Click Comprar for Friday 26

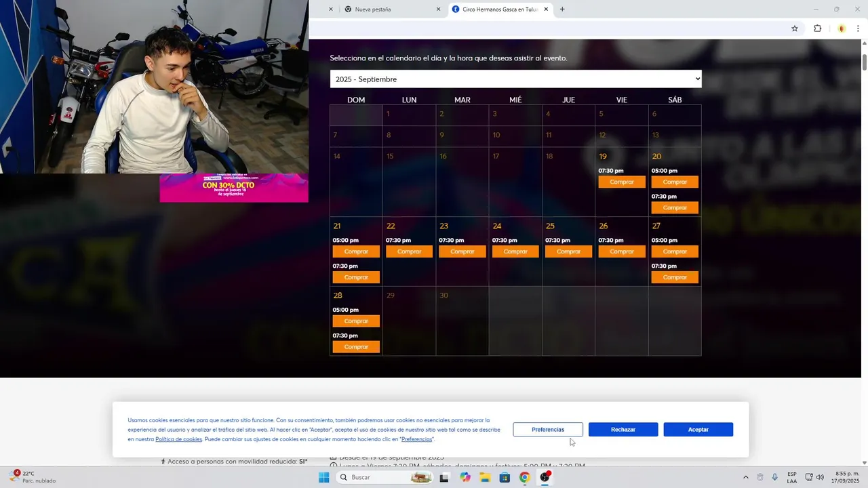click(622, 251)
